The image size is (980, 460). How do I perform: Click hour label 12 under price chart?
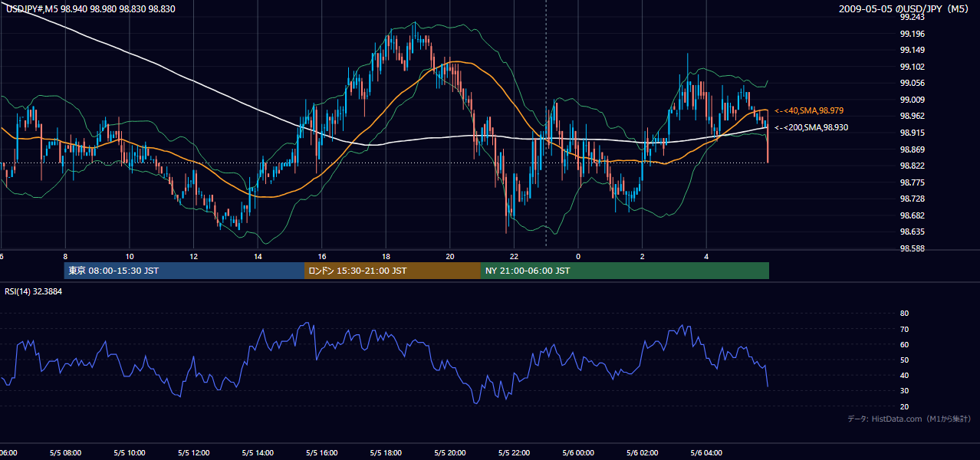pos(193,256)
